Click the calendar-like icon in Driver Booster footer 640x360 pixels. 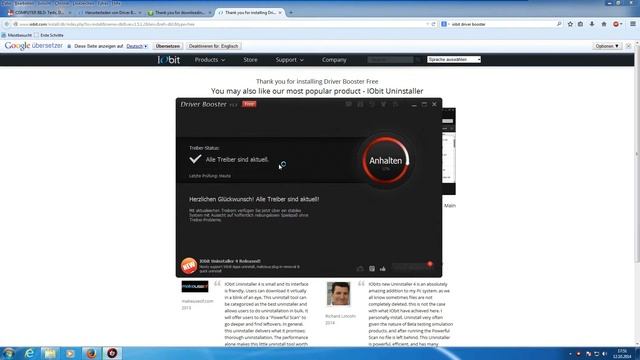point(372,269)
